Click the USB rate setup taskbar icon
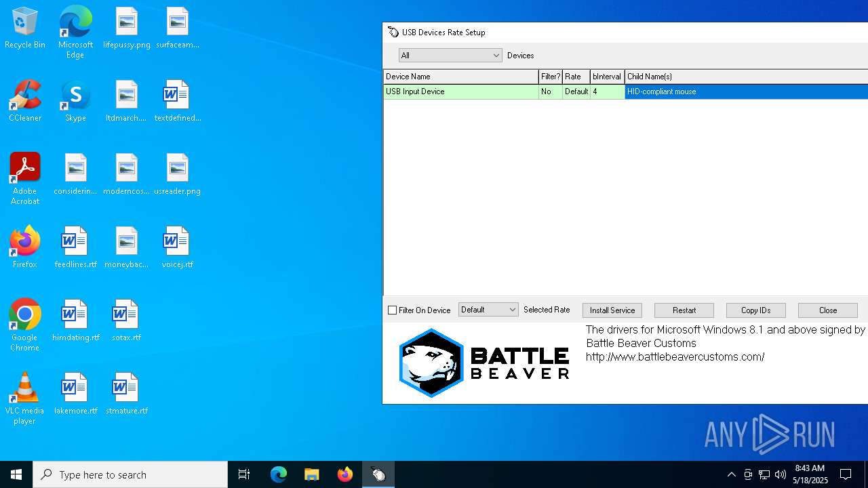Image resolution: width=868 pixels, height=488 pixels. 378,474
